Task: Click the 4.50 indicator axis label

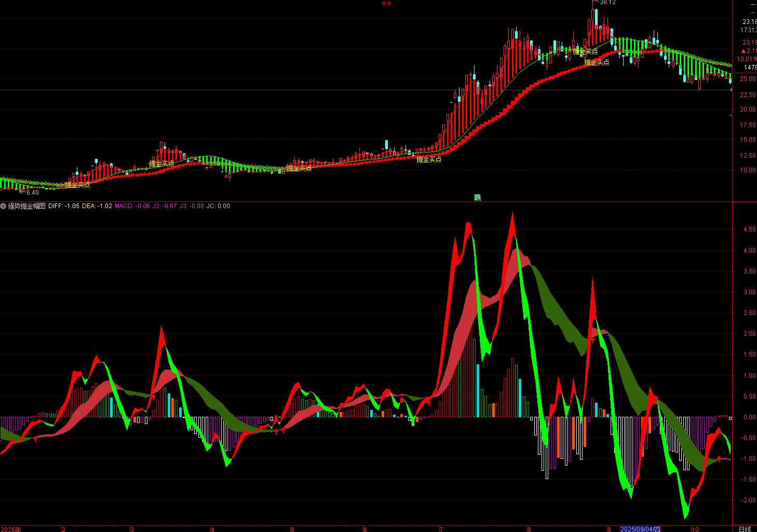Action: [749, 229]
